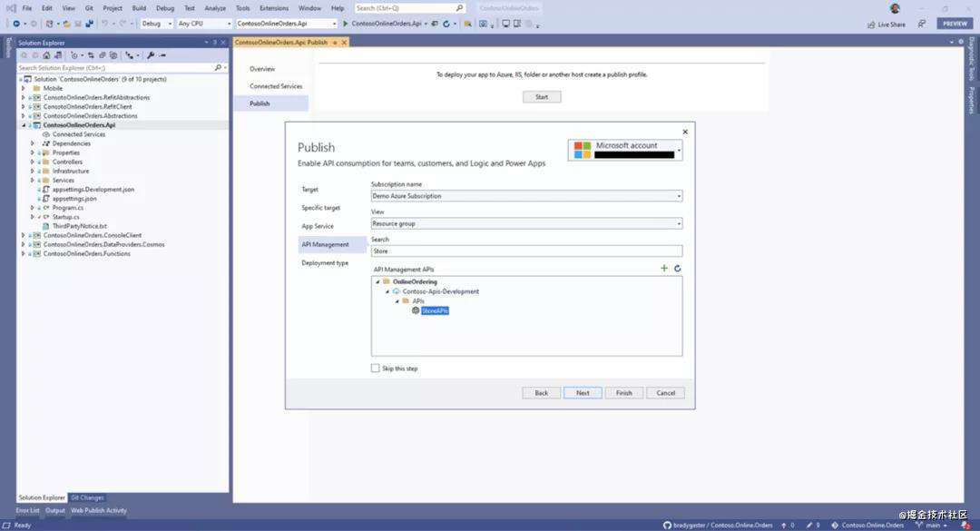Open the Git menu
This screenshot has height=531, width=980.
point(89,8)
